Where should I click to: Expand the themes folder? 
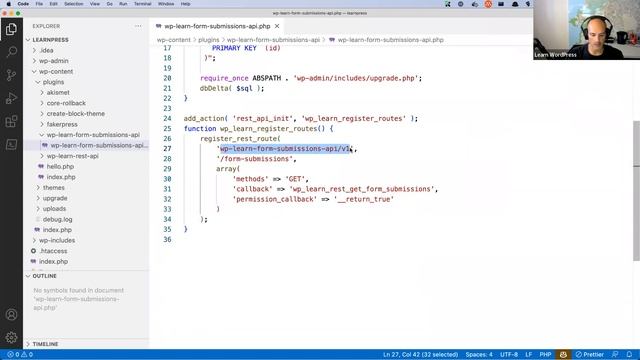coord(38,188)
